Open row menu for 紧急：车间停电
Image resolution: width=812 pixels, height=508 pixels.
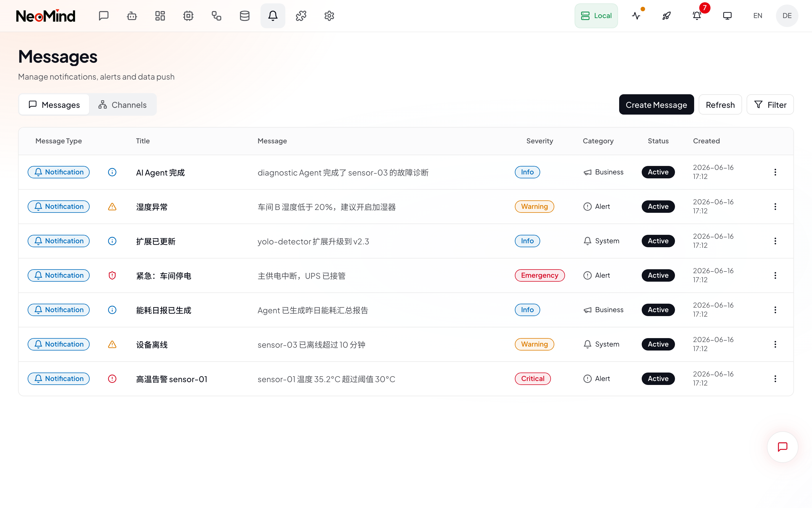tap(775, 275)
